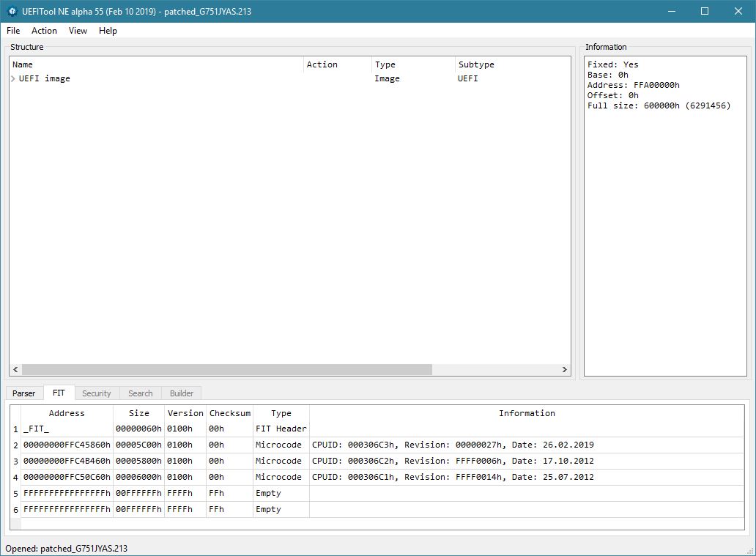The image size is (756, 556).
Task: Open the Search tab
Action: pyautogui.click(x=141, y=393)
